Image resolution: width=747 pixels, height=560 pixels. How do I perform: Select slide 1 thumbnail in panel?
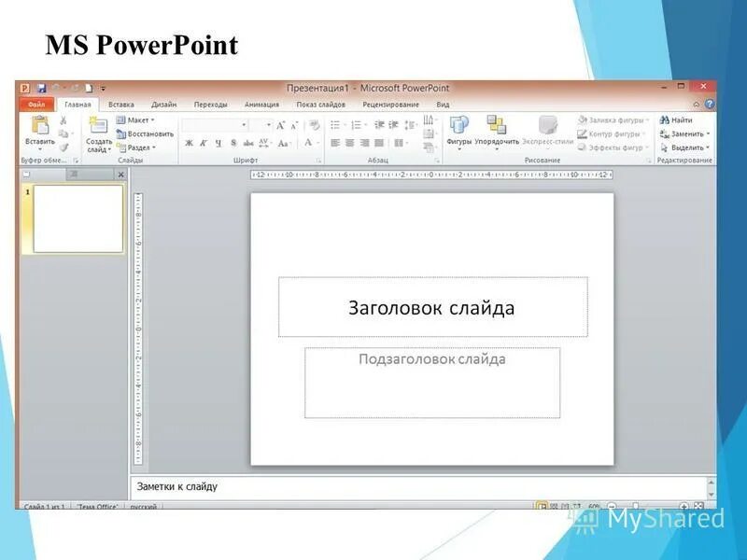point(78,218)
